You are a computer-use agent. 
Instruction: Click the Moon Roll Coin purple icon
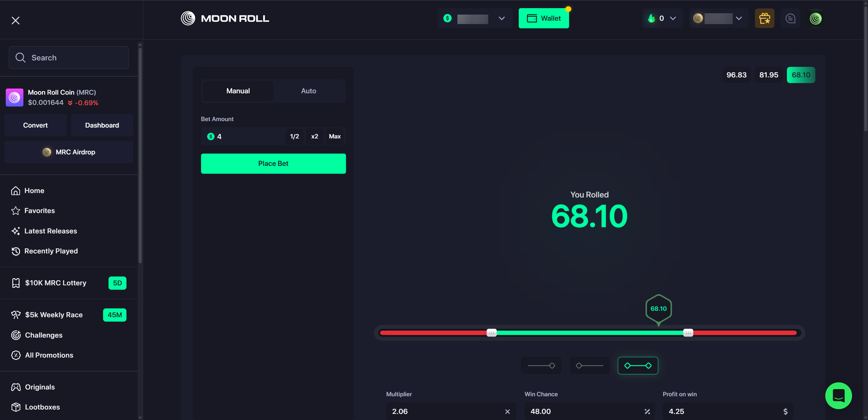(x=15, y=97)
